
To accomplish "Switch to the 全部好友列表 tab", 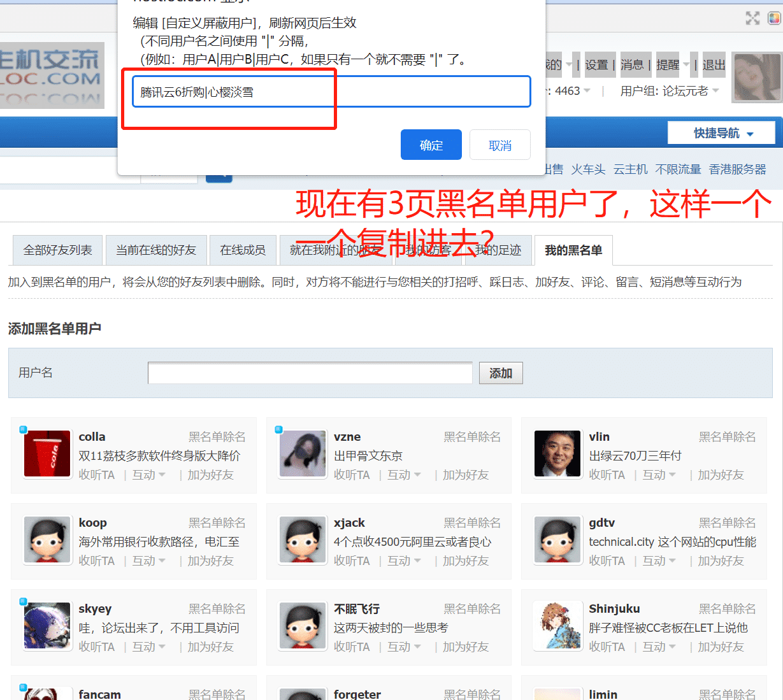I will (x=57, y=250).
